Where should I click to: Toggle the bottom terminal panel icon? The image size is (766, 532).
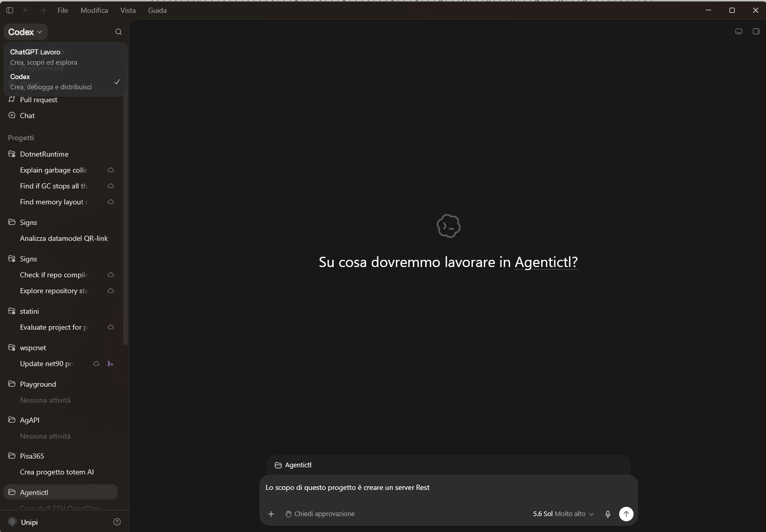coord(739,31)
